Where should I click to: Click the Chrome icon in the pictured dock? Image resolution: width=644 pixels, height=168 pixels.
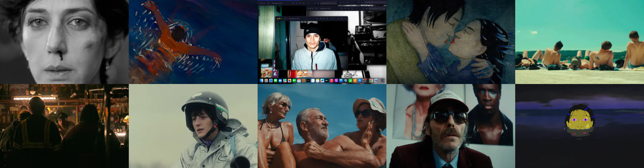pos(371,81)
